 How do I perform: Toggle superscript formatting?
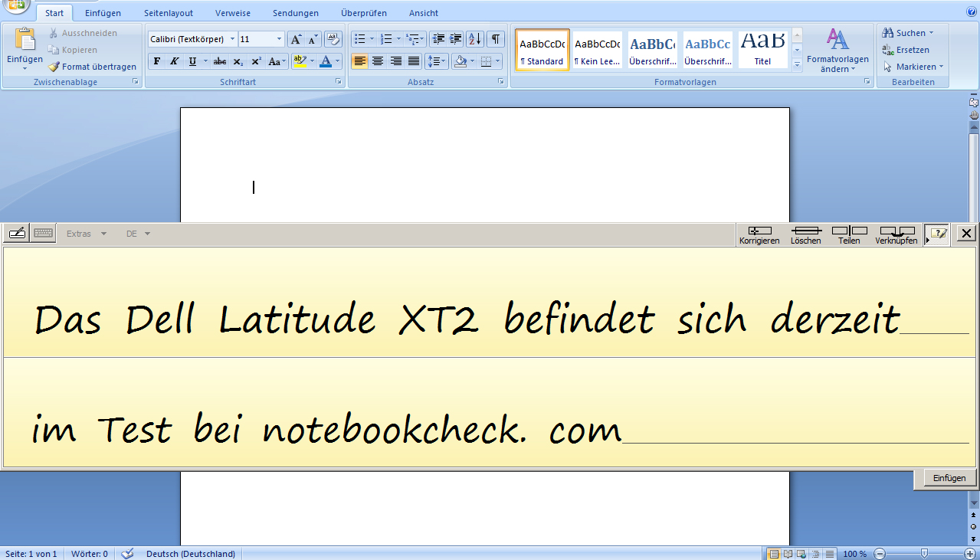(x=257, y=61)
